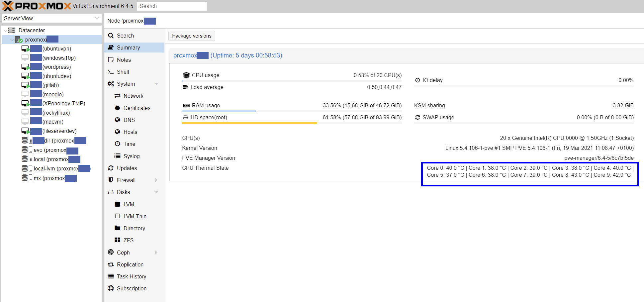Click the Time clock icon
The width and height of the screenshot is (644, 302).
[117, 144]
